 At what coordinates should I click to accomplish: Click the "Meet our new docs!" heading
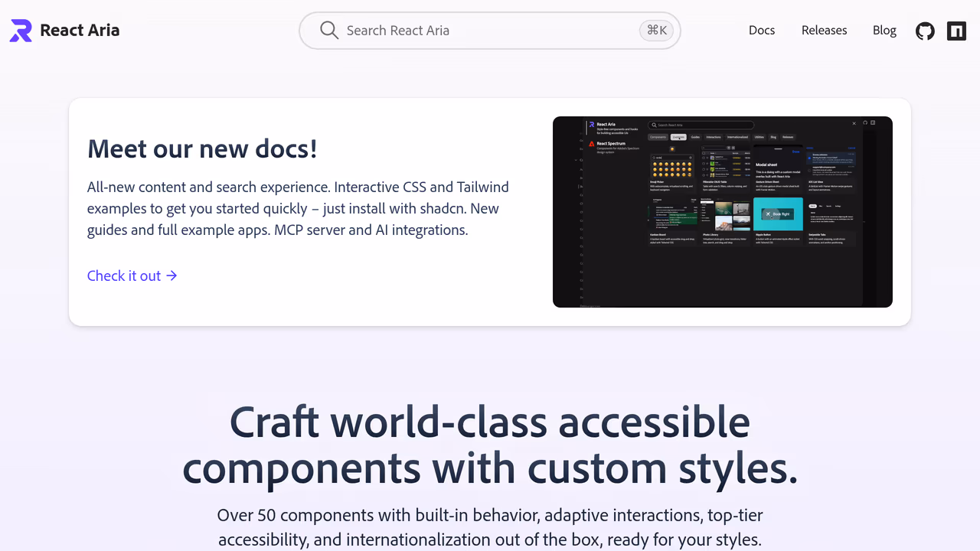[x=202, y=148]
